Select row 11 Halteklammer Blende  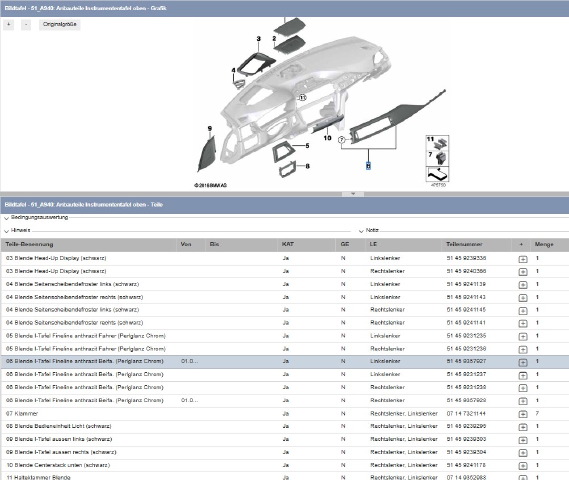284,476
